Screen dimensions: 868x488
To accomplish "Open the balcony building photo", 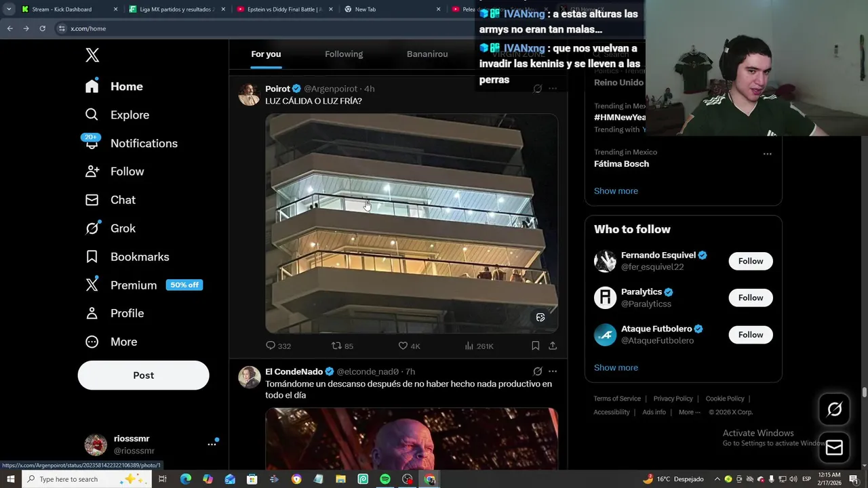I will [x=412, y=223].
